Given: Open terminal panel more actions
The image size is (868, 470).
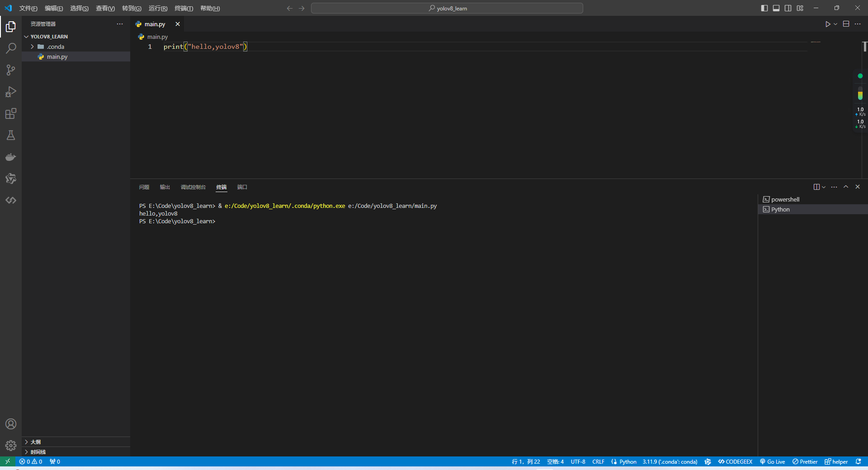Looking at the screenshot, I should [834, 187].
